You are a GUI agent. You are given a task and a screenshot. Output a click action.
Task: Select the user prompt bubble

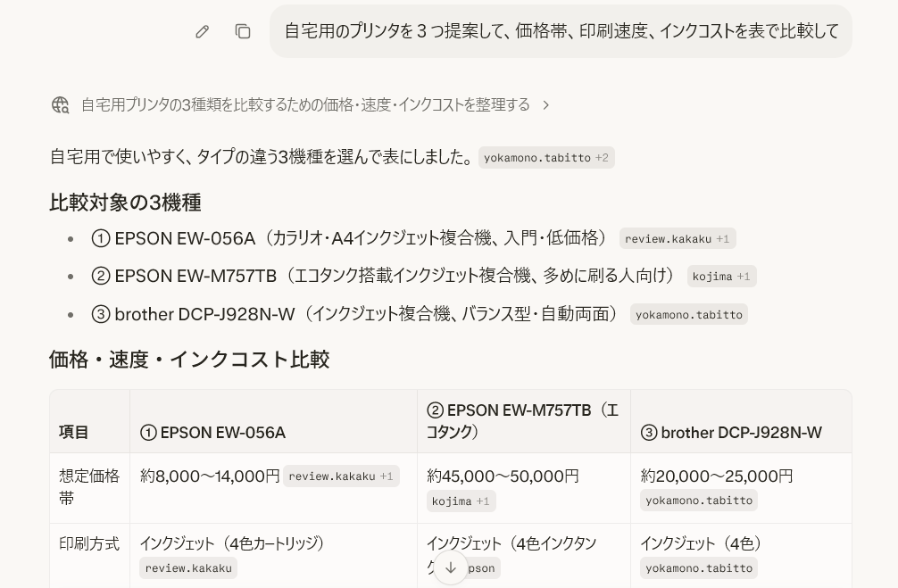click(x=561, y=31)
